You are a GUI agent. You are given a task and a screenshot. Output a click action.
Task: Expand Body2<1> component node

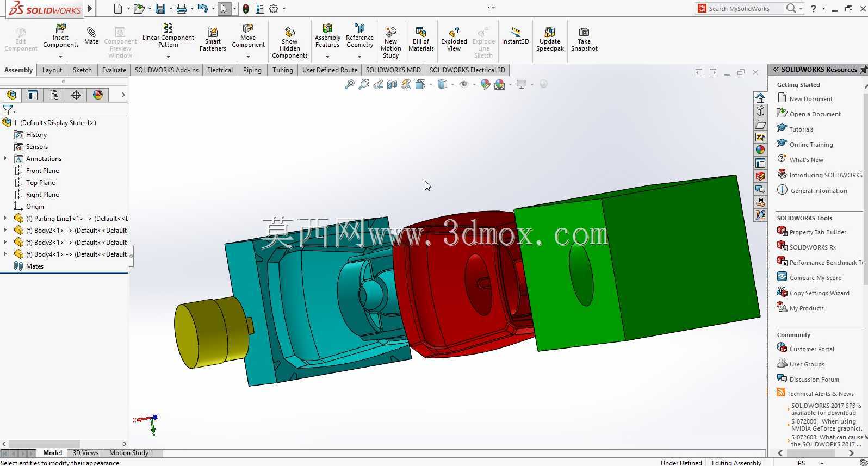5,231
